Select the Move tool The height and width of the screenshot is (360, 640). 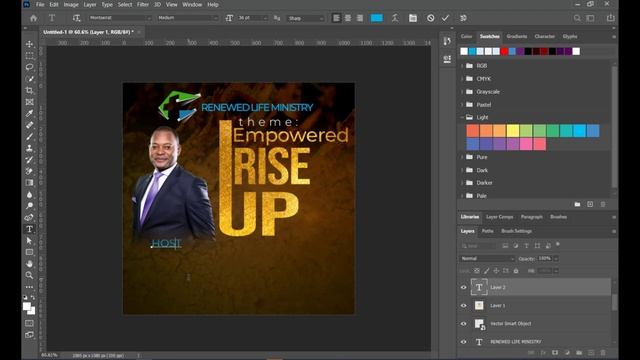point(29,44)
